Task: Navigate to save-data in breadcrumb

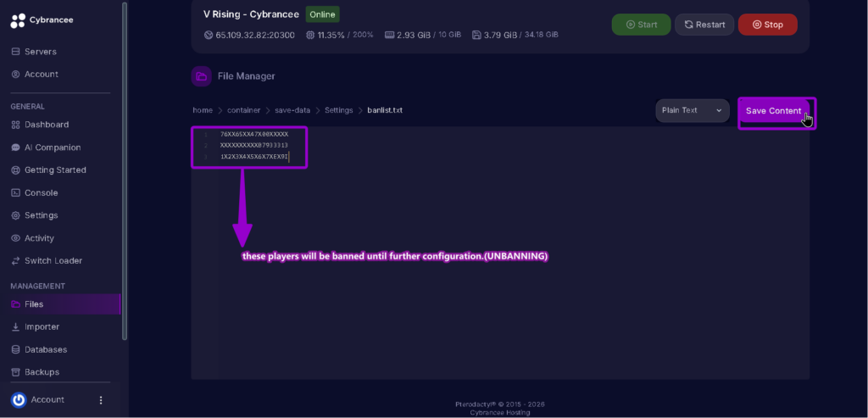Action: tap(292, 110)
